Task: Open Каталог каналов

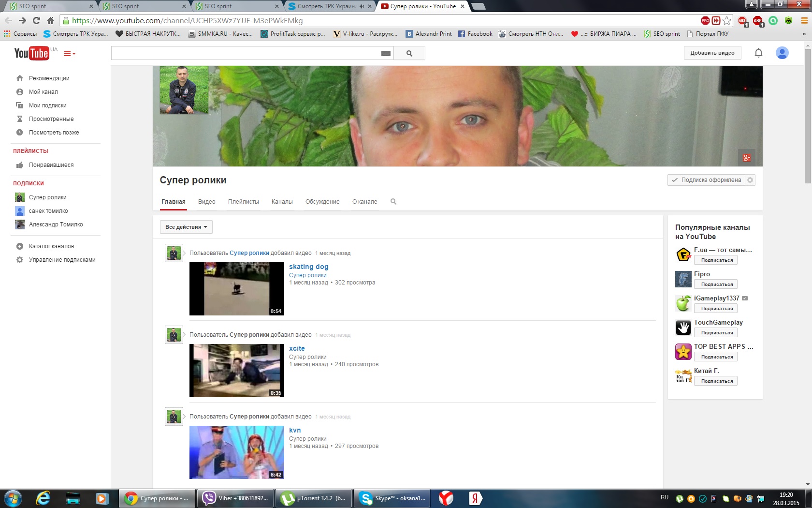Action: coord(51,246)
